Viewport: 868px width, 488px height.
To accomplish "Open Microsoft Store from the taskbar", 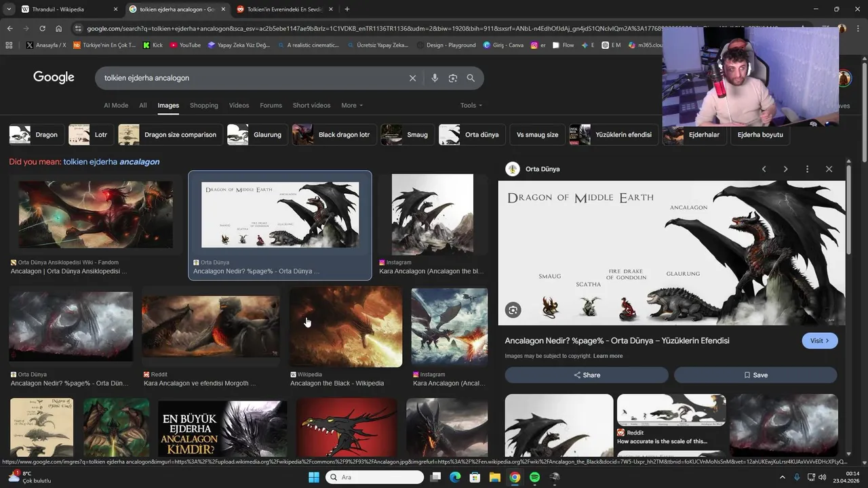I will pyautogui.click(x=475, y=477).
